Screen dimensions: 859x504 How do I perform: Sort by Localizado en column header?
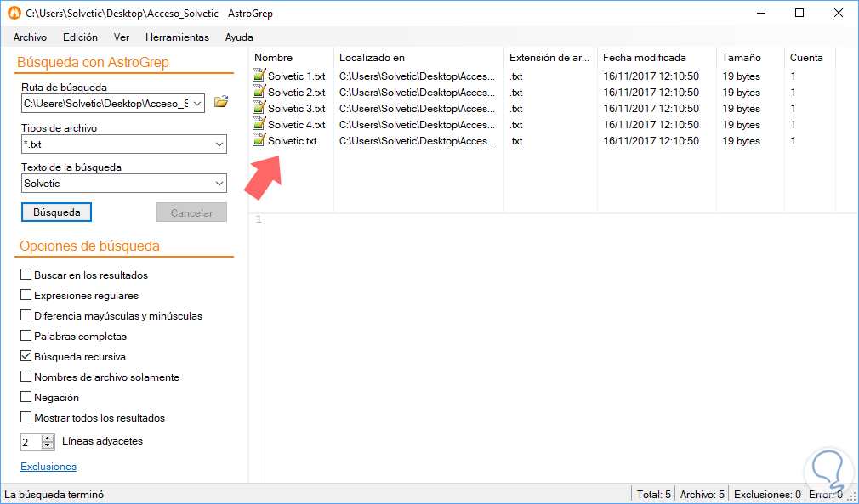[x=418, y=57]
